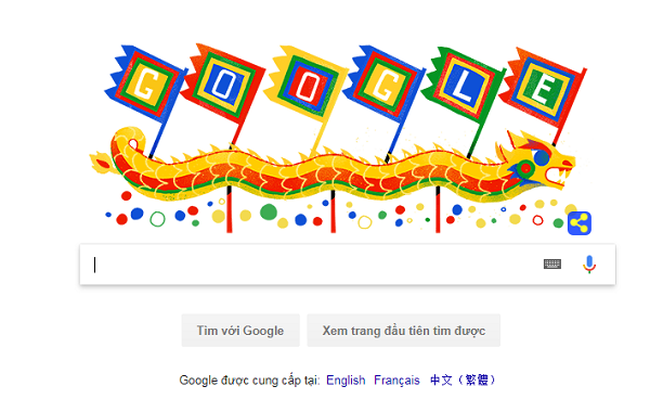Image resolution: width=650 pixels, height=399 pixels.
Task: Switch Google to English
Action: point(346,380)
